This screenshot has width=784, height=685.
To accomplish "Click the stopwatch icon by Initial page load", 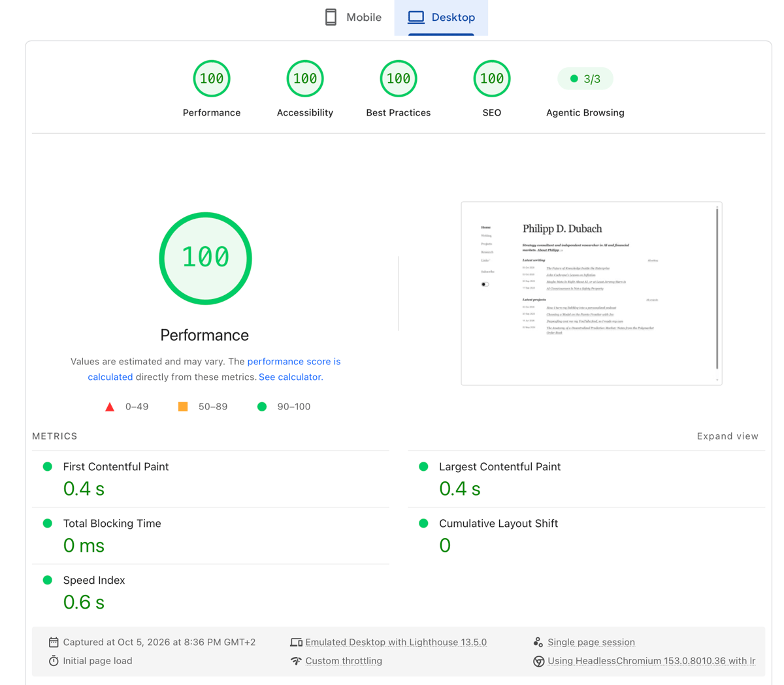I will click(x=54, y=661).
